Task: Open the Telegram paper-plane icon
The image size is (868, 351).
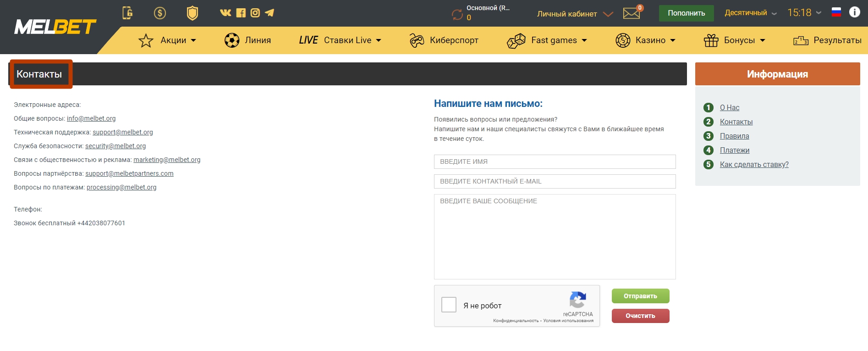Action: [269, 13]
